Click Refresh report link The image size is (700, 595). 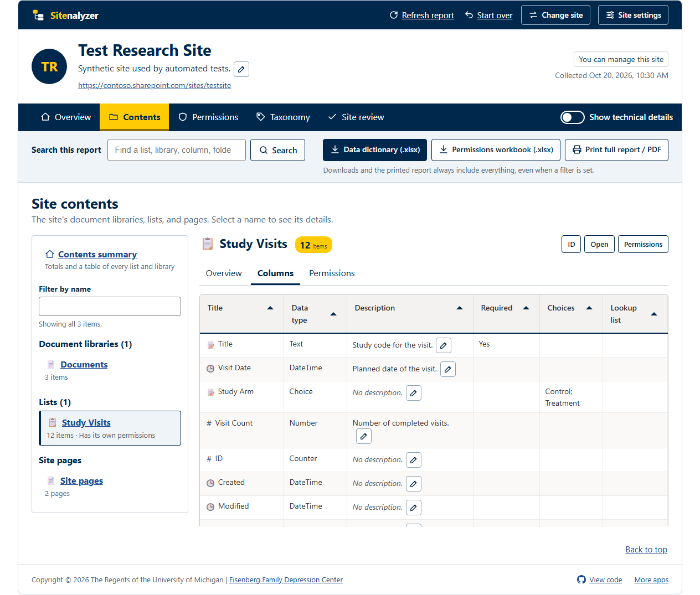click(x=422, y=15)
